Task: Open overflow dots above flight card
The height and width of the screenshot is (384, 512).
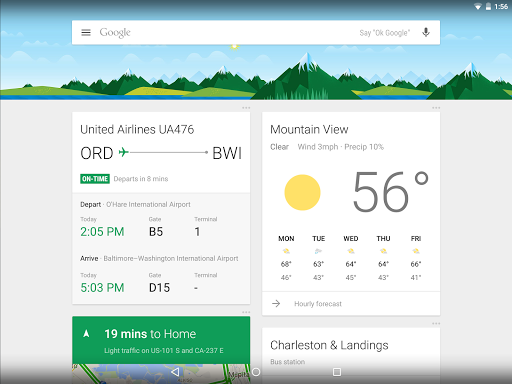Action: (246, 108)
